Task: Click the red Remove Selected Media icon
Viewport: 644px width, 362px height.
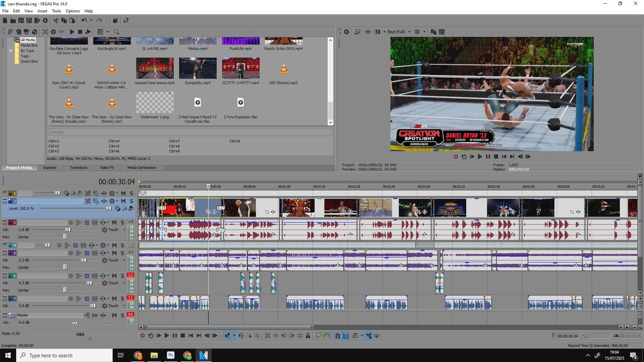Action: pyautogui.click(x=45, y=32)
